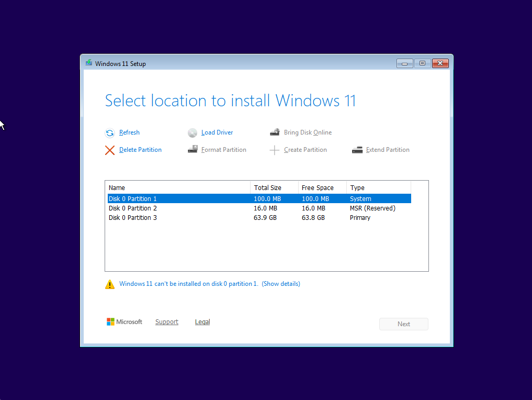The image size is (532, 400).
Task: Click the Bring Disk Online drive icon
Action: (x=275, y=132)
